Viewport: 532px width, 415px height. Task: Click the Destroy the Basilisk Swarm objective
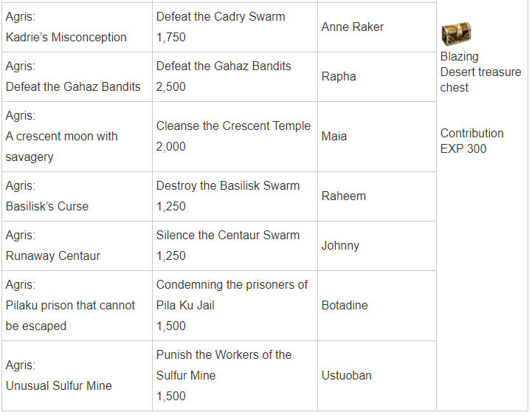click(228, 186)
